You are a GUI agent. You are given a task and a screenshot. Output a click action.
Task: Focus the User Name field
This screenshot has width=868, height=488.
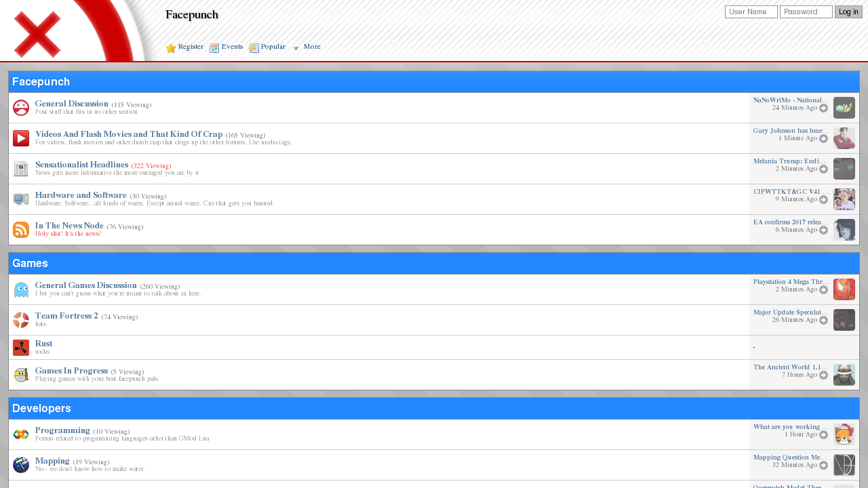tap(751, 12)
